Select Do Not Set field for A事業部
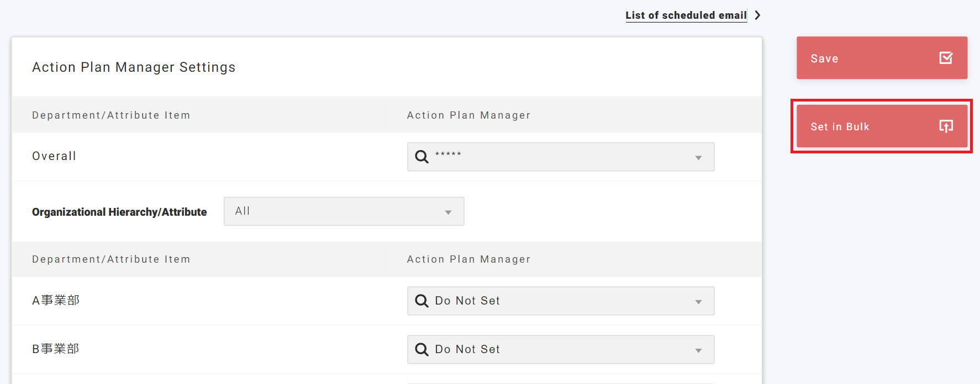Screen dimensions: 980x384 [x=552, y=301]
